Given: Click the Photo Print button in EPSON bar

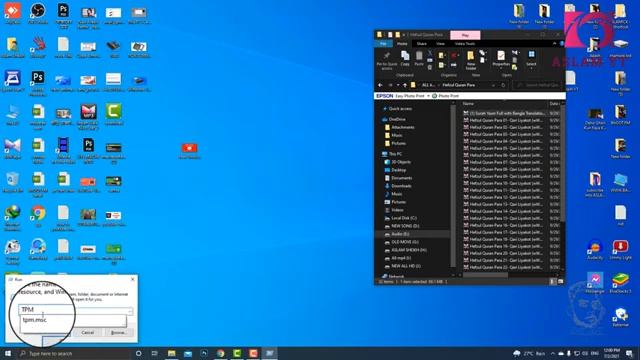Looking at the screenshot, I should pyautogui.click(x=446, y=96).
